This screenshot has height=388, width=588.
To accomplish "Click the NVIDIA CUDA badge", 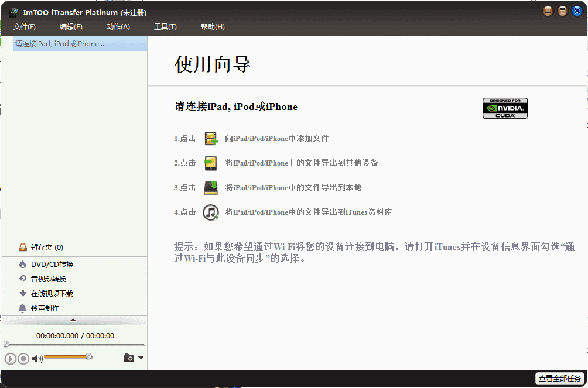I will coord(504,108).
